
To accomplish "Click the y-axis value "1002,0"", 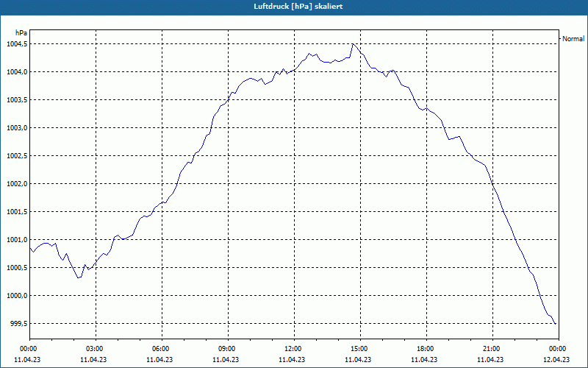I will coord(16,183).
